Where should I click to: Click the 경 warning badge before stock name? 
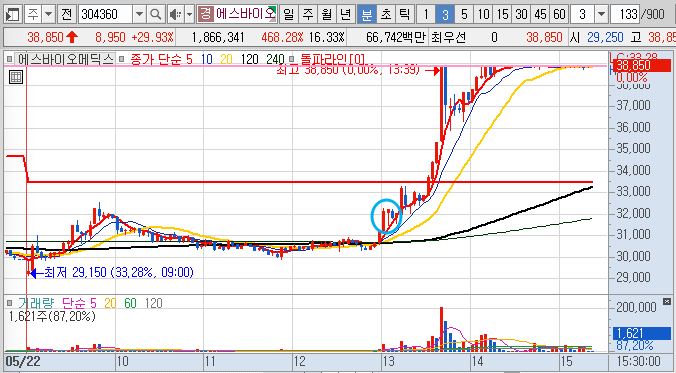click(206, 15)
